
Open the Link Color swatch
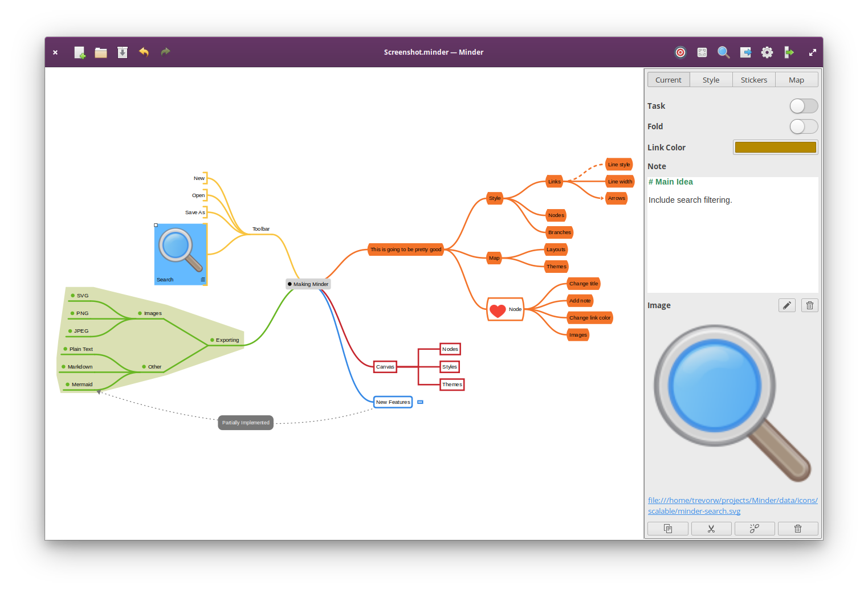point(775,148)
